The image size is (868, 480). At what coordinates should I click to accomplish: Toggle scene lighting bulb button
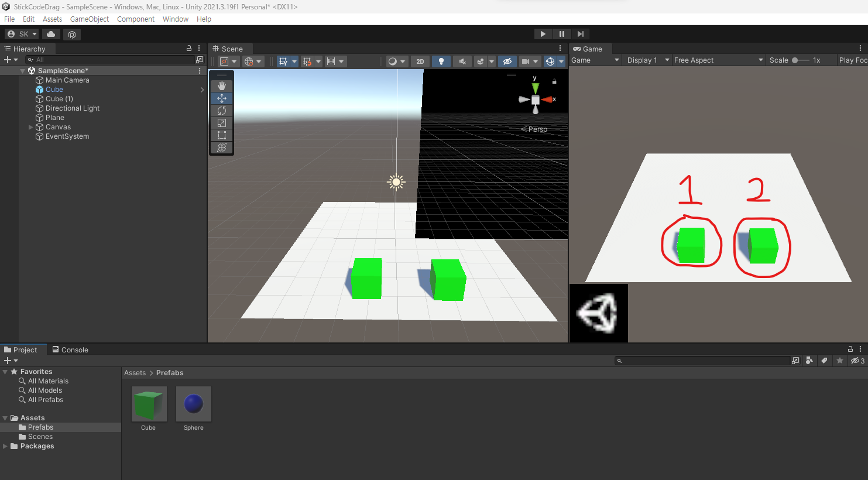click(441, 61)
